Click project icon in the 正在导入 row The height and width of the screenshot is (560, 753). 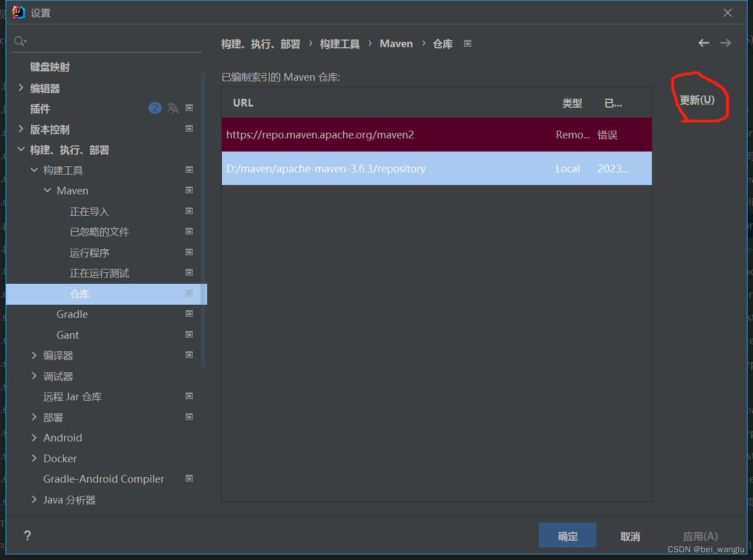pyautogui.click(x=189, y=211)
